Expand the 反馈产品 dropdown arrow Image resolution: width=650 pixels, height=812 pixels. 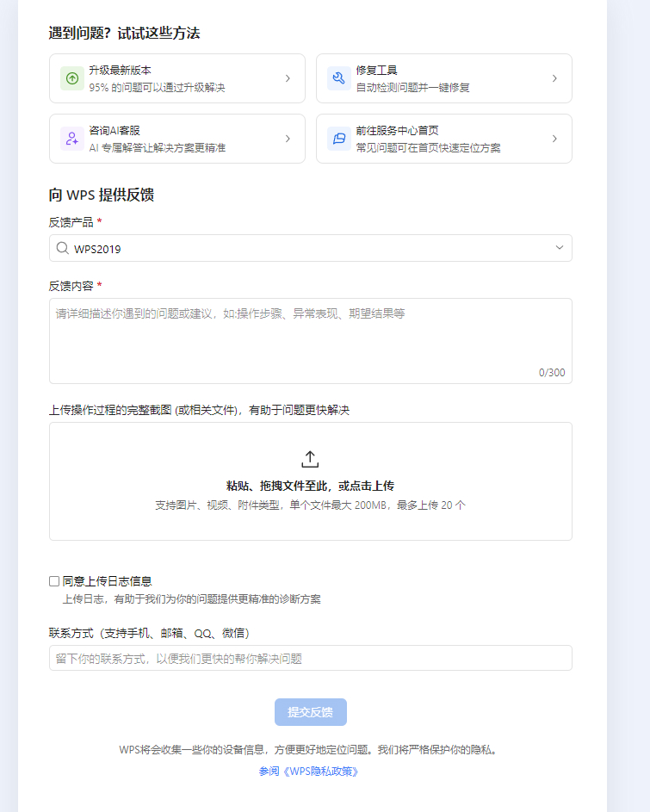(x=560, y=247)
